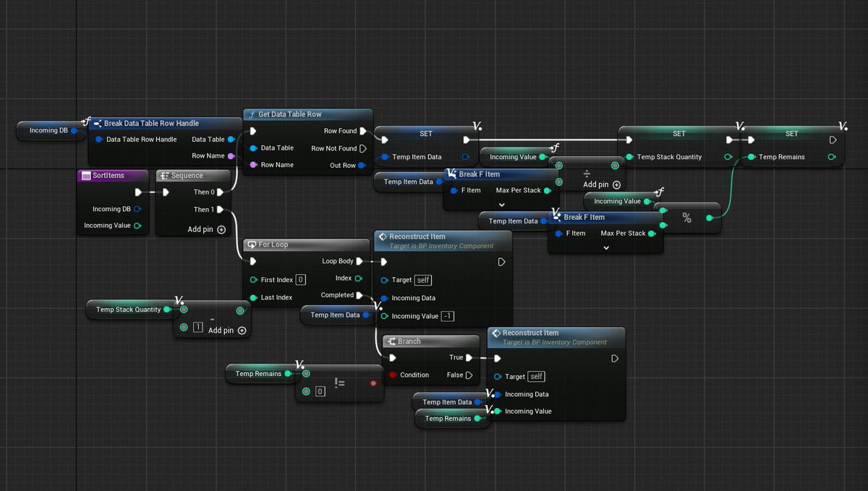Click Then 0 exec pin on Sequence
The height and width of the screenshot is (491, 868).
point(220,192)
